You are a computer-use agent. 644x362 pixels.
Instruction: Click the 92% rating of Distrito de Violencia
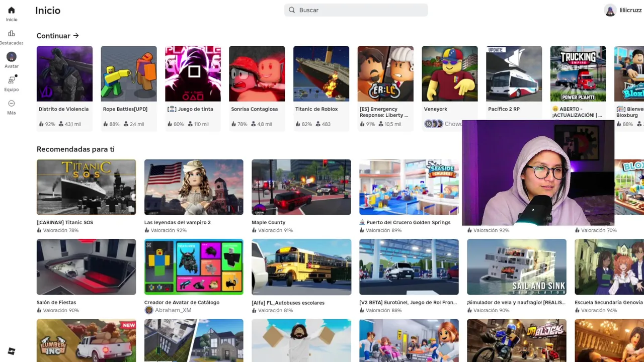pos(47,124)
